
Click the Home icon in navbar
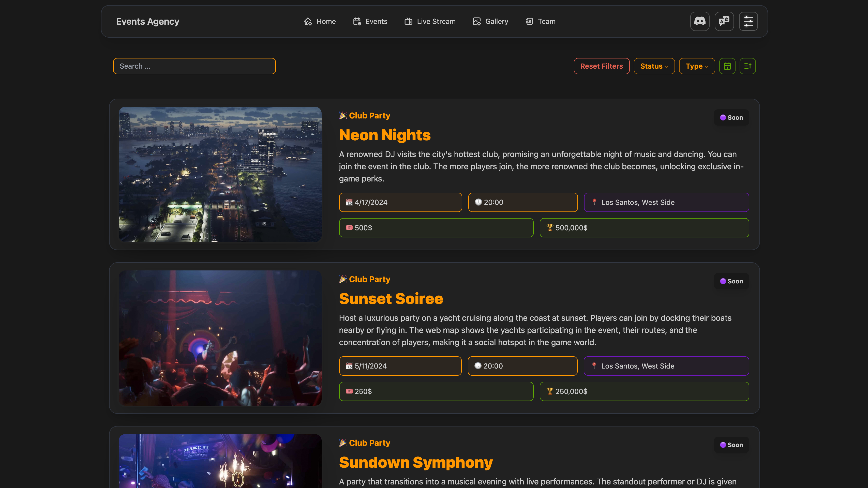[x=308, y=22]
